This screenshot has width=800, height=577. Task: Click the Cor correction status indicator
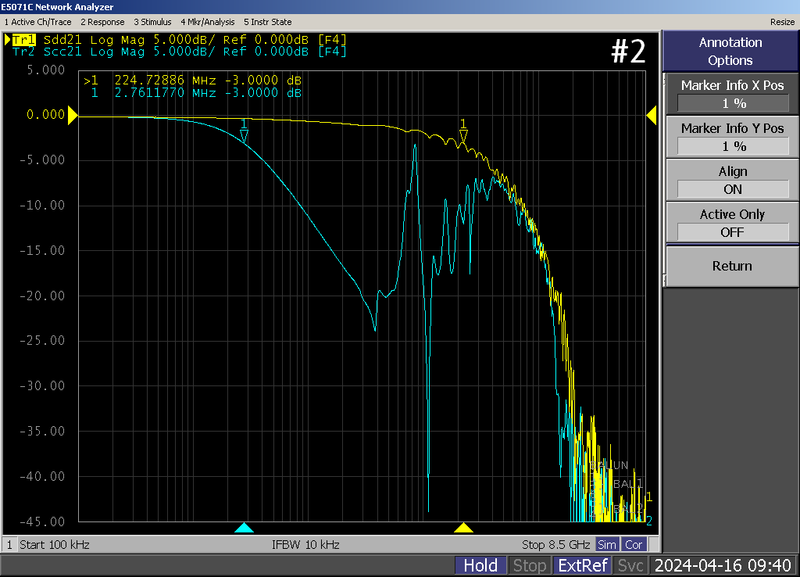(x=634, y=544)
